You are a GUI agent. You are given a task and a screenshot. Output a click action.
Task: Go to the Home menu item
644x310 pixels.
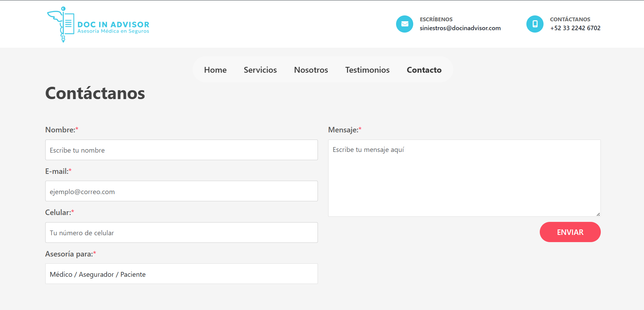pyautogui.click(x=215, y=70)
